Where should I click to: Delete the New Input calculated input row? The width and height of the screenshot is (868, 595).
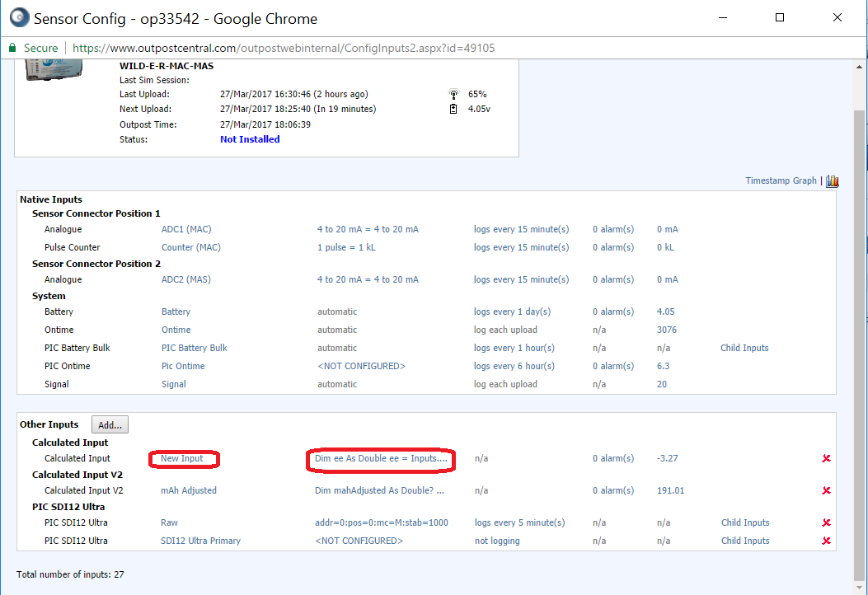click(x=826, y=458)
